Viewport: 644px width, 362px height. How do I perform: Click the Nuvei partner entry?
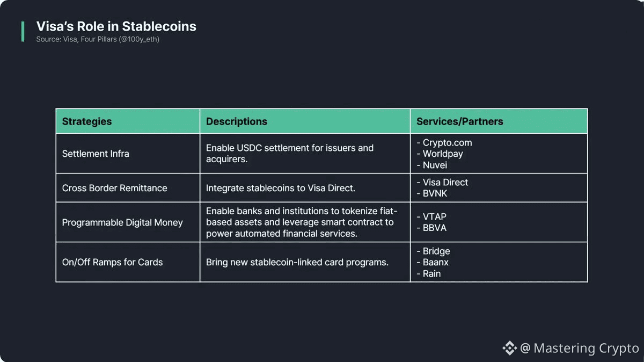(435, 165)
